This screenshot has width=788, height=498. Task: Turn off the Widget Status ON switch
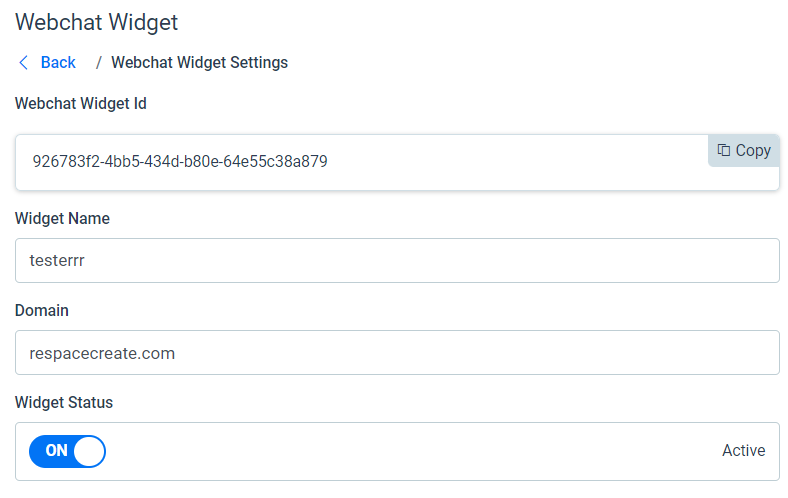click(67, 451)
